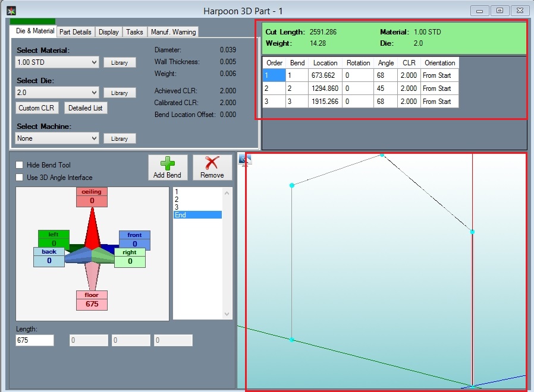Select bend 3 in the bend list
Image resolution: width=534 pixels, height=392 pixels.
pos(197,207)
